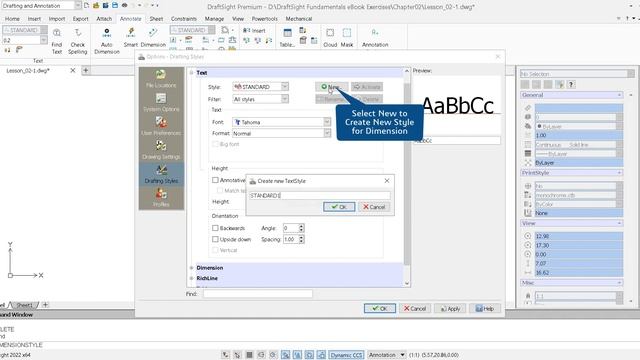Open the Powertools ribbon tab
The image size is (640, 360).
pyautogui.click(x=264, y=19)
